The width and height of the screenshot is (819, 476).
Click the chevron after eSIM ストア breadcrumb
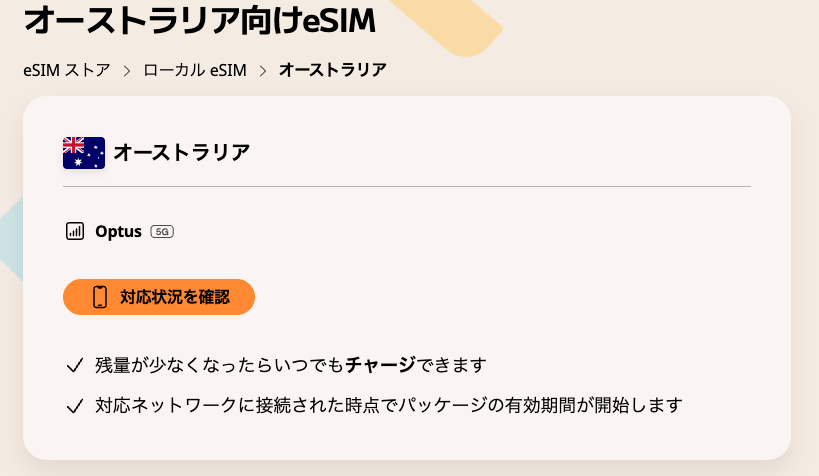pyautogui.click(x=127, y=71)
